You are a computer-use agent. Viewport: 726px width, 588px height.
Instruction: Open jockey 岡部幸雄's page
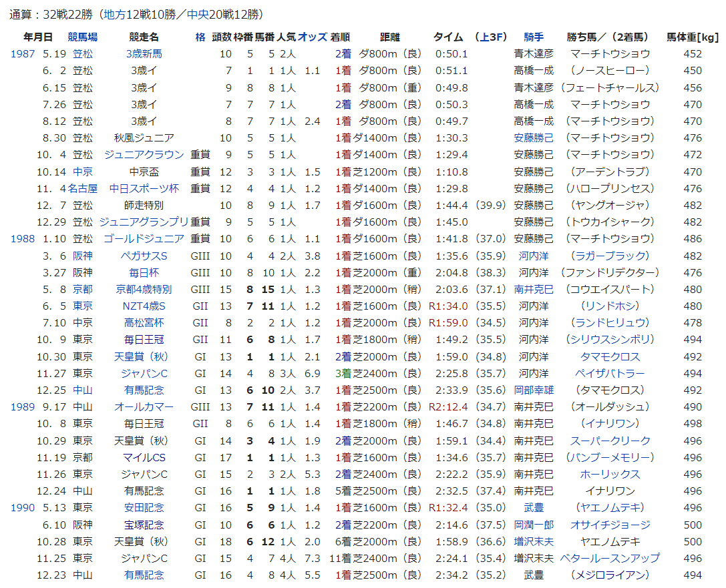click(534, 390)
